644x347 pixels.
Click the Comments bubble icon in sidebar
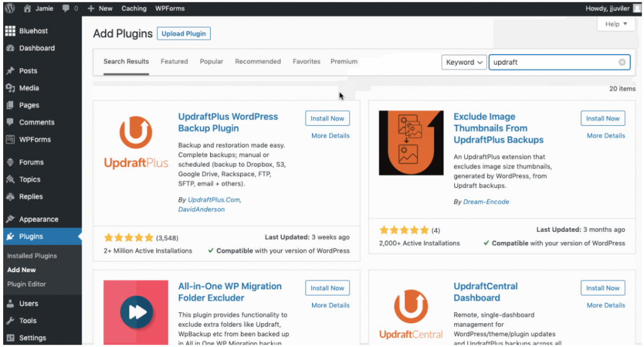point(10,123)
